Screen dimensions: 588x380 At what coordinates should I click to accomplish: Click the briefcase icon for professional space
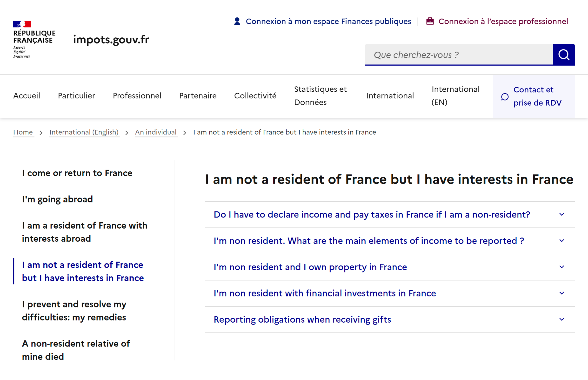[430, 21]
